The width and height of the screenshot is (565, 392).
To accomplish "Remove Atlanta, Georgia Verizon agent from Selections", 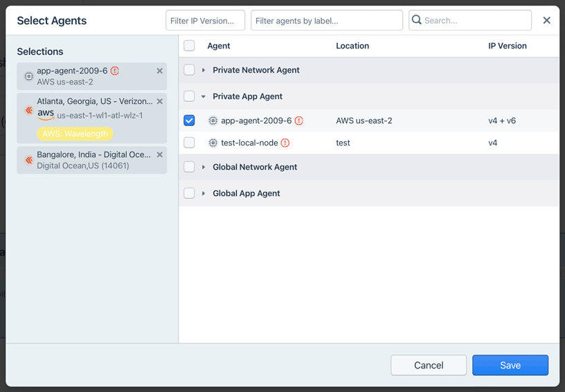I will [160, 101].
